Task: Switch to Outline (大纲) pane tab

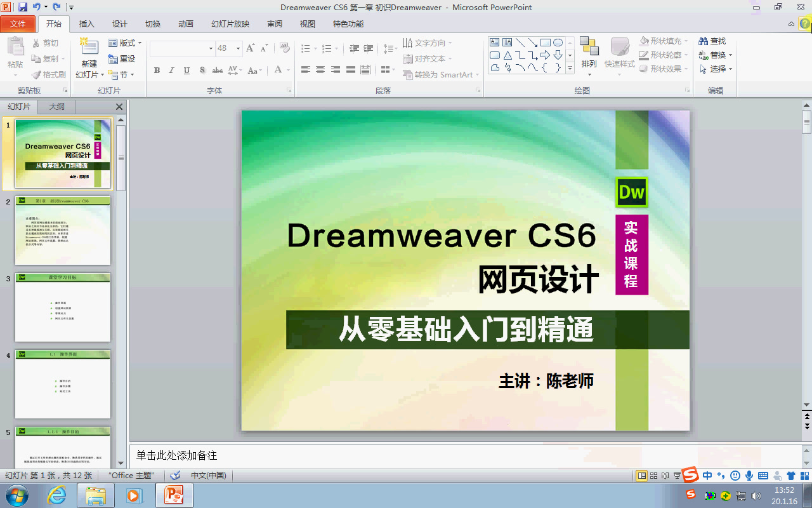Action: (57, 107)
